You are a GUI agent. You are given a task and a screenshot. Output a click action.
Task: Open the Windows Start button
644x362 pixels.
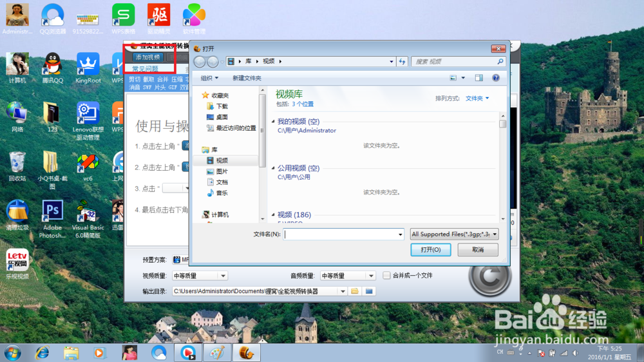12,353
